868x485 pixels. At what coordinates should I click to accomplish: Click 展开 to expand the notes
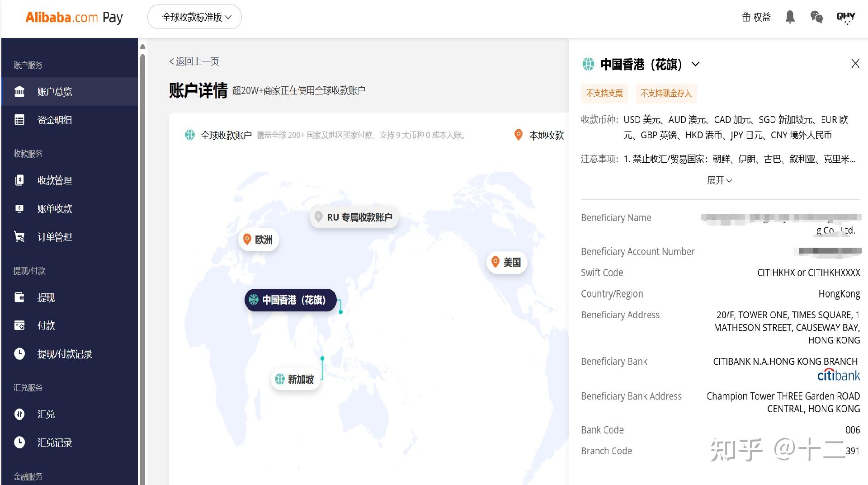[x=719, y=180]
